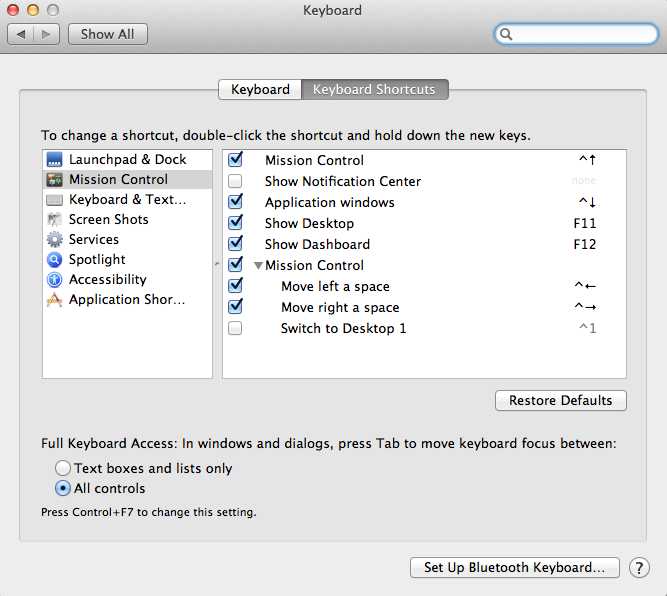The image size is (667, 596).
Task: Uncheck Move right a space checkbox
Action: click(235, 307)
